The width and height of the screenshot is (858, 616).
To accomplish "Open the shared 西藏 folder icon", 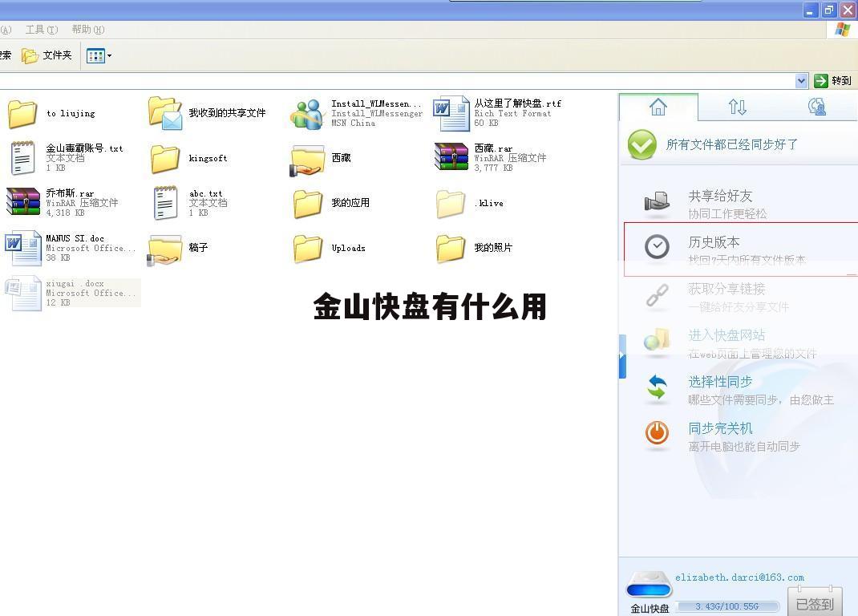I will tap(308, 160).
